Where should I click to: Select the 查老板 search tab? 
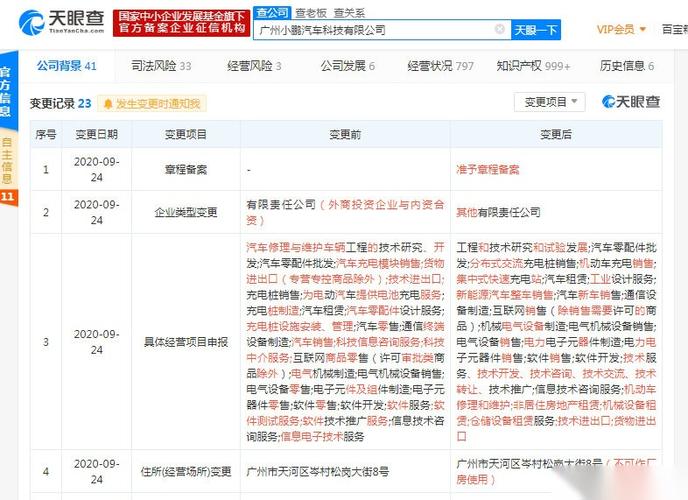(311, 13)
